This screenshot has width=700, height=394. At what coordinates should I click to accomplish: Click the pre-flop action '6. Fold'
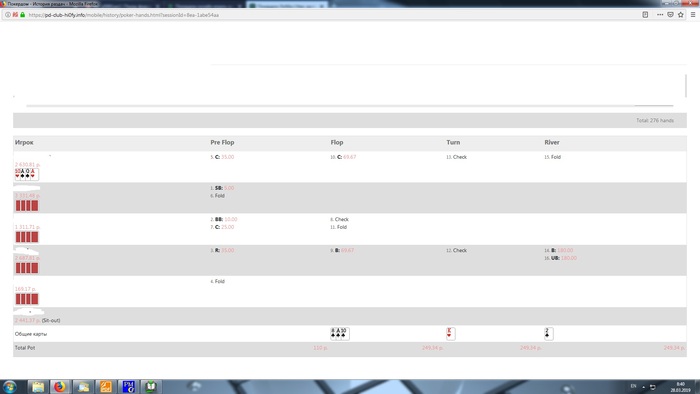pos(217,196)
